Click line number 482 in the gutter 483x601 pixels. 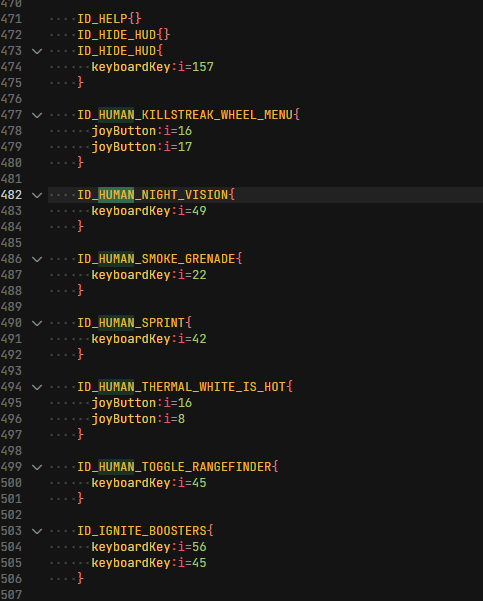[x=11, y=195]
